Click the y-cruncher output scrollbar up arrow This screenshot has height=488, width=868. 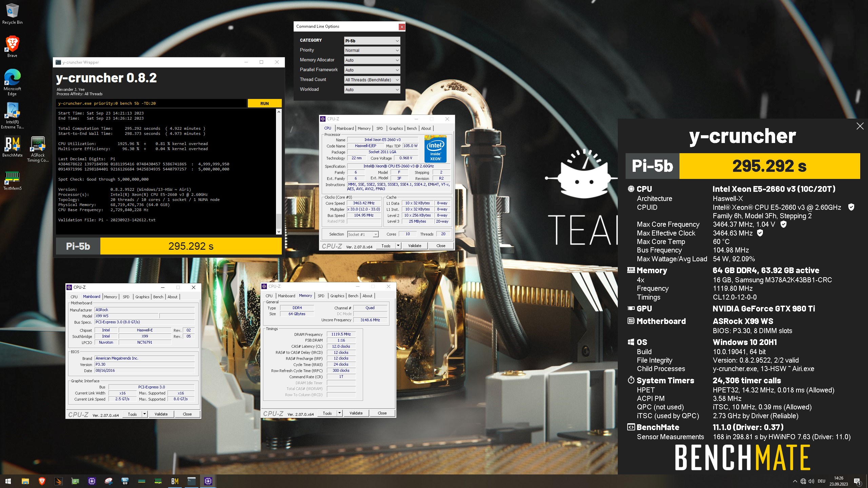pyautogui.click(x=279, y=111)
